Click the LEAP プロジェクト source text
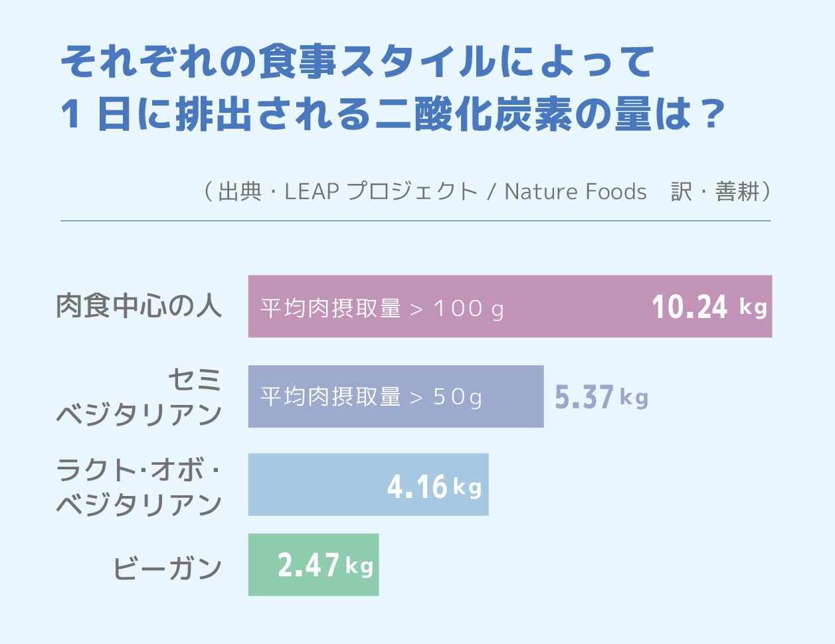 pyautogui.click(x=381, y=192)
